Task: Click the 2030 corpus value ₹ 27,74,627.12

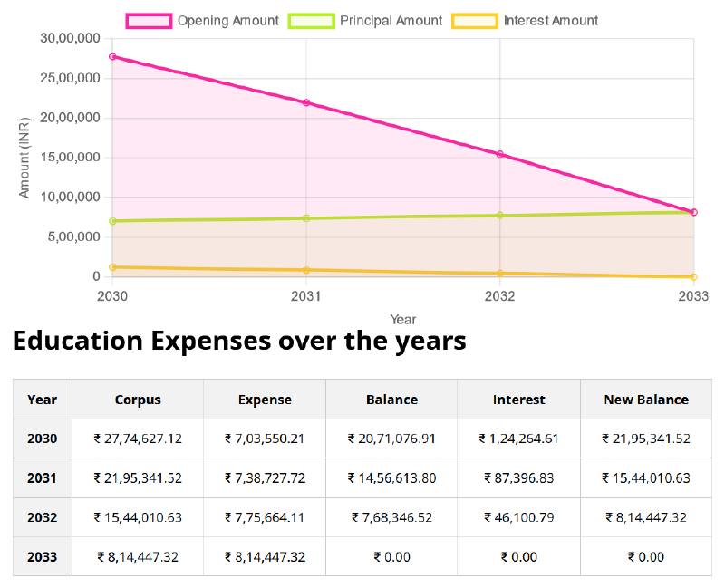Action: click(x=138, y=439)
